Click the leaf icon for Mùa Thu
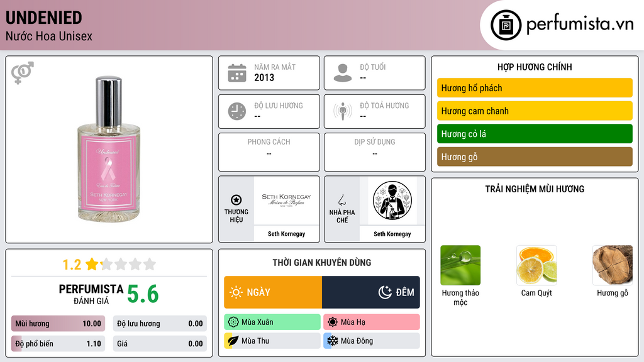Image resolution: width=644 pixels, height=362 pixels. (x=233, y=341)
